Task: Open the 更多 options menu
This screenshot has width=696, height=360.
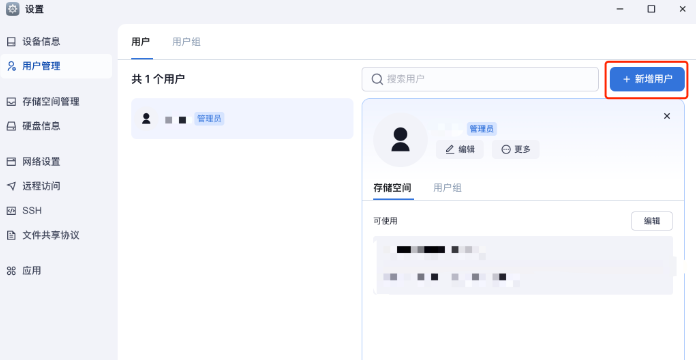Action: pos(516,149)
